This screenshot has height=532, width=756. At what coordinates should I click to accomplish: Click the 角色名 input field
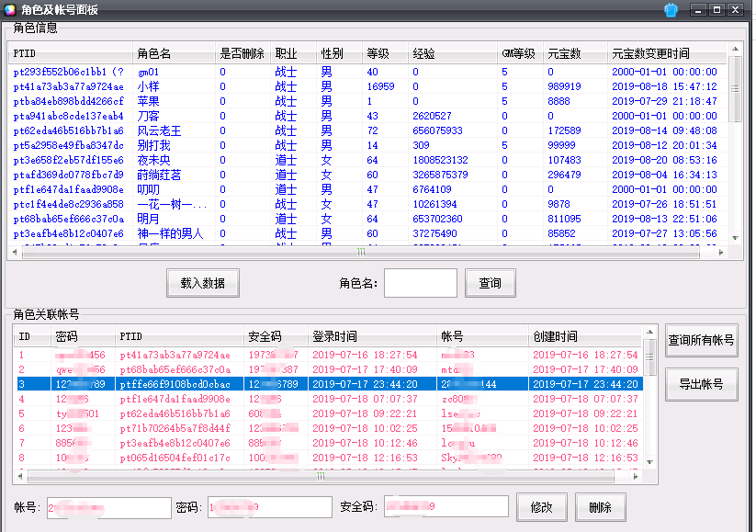coord(421,283)
